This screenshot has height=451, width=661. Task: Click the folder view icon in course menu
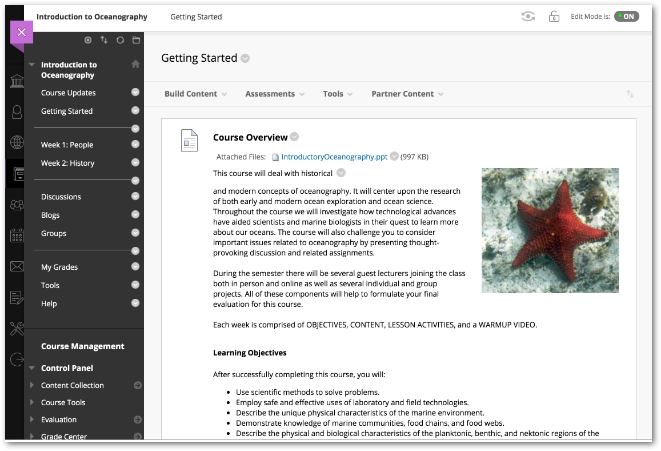[x=136, y=40]
